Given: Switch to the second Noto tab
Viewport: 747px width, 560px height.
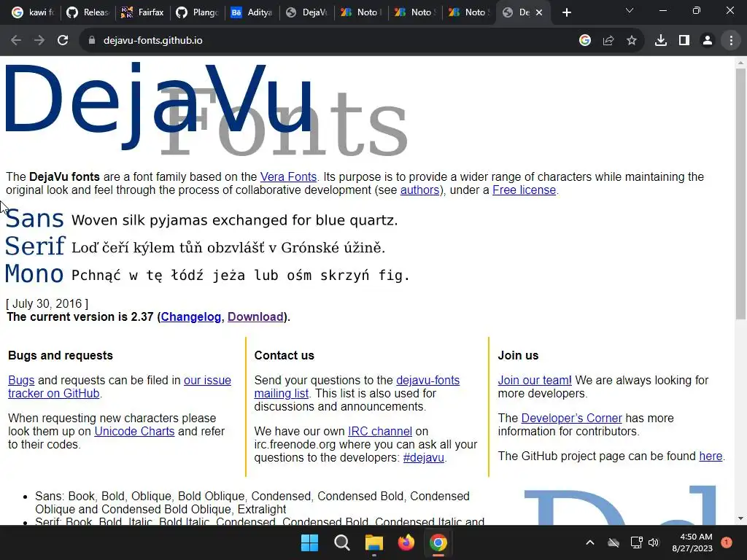Looking at the screenshot, I should (x=415, y=13).
